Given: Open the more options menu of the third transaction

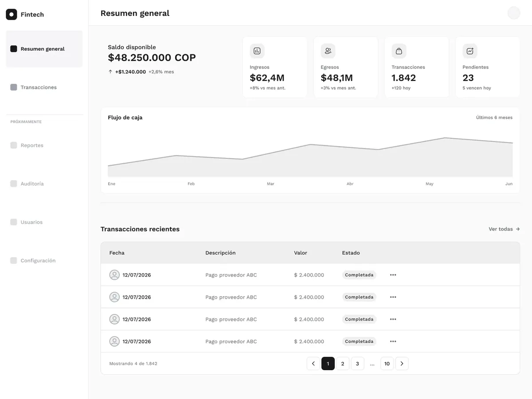Looking at the screenshot, I should coord(393,319).
